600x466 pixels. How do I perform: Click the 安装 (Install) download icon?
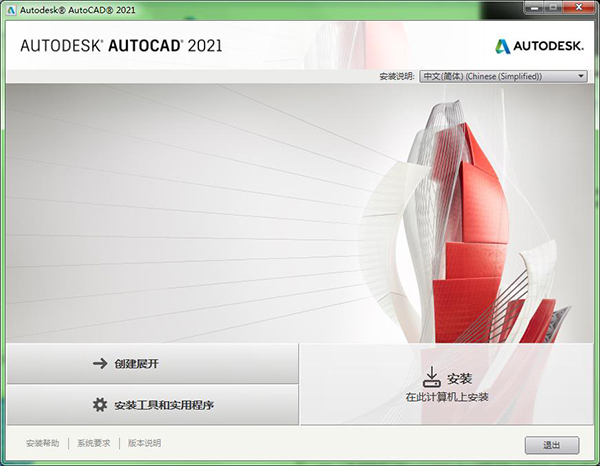point(432,377)
